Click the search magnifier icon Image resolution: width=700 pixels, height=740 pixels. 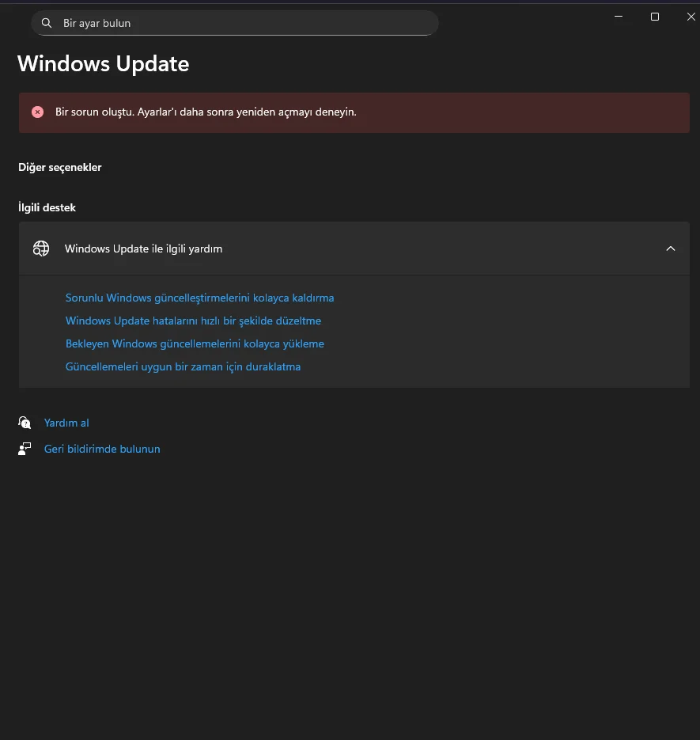46,23
